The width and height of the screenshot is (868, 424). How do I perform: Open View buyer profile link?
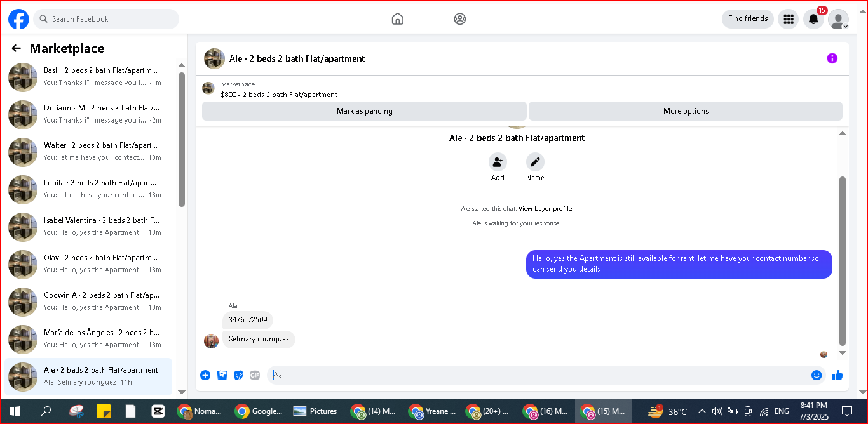[545, 209]
